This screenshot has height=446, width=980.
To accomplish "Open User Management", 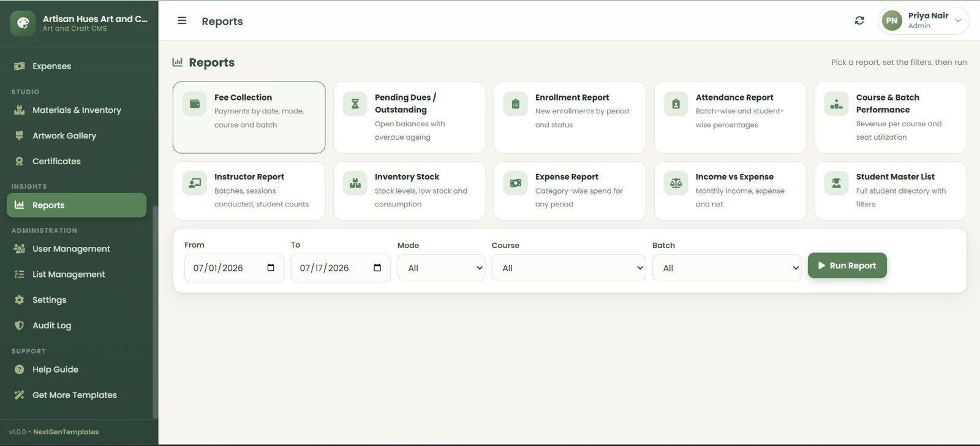I will coord(77,249).
